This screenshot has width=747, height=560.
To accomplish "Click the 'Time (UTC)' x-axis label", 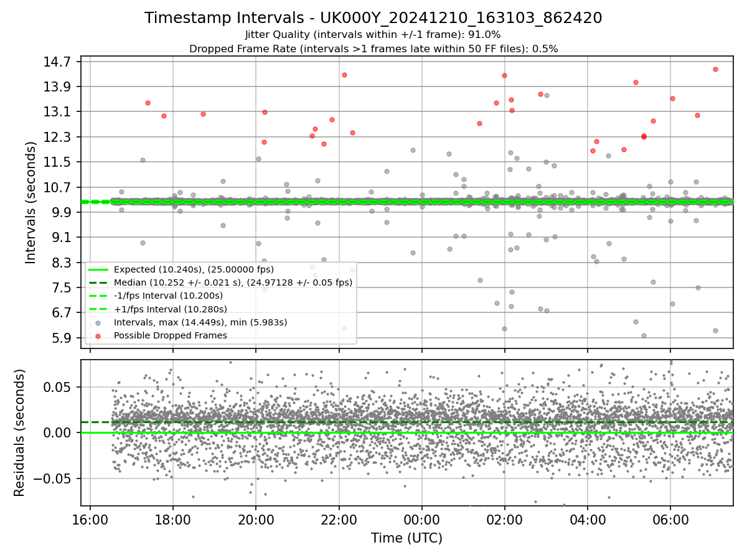I will 406,538.
